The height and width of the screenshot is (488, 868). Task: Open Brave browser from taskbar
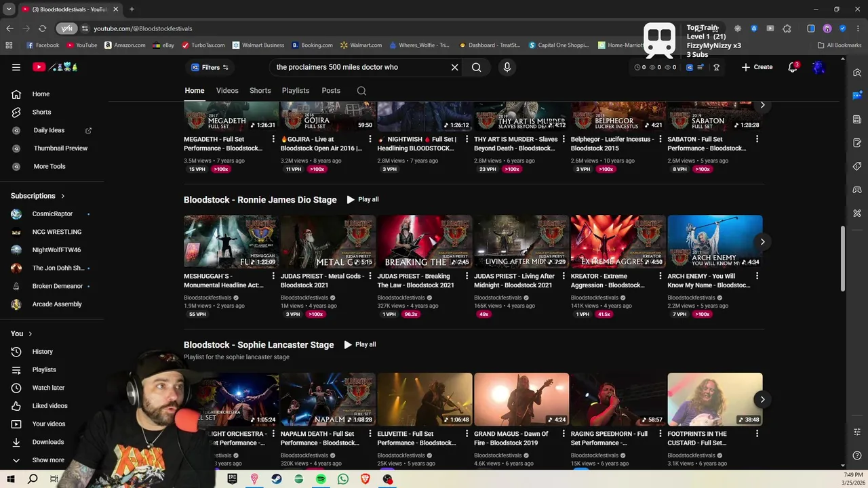(366, 479)
